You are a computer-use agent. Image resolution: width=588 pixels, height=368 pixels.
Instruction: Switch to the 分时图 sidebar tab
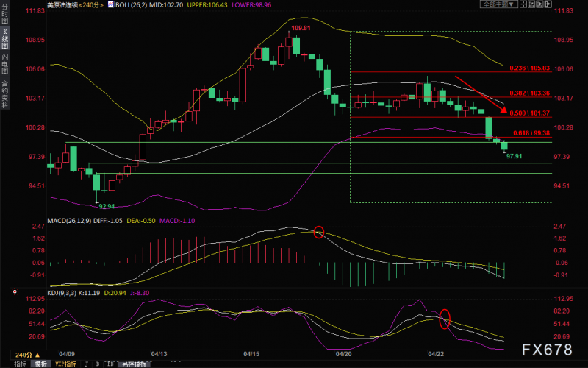click(x=5, y=15)
